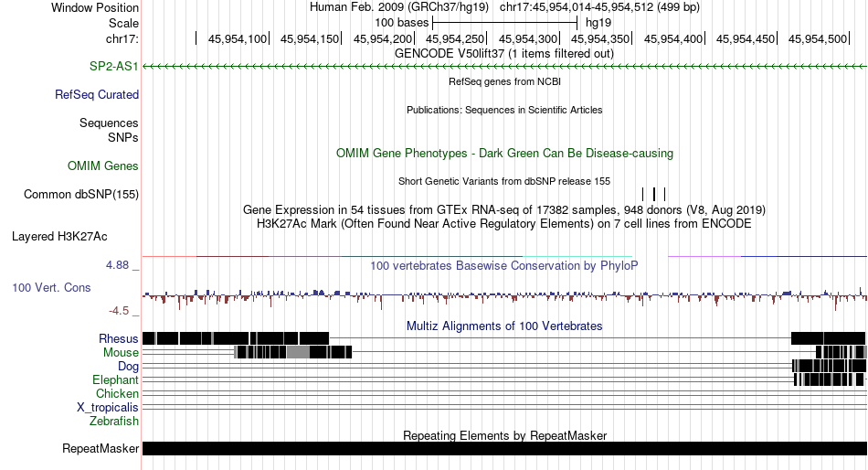This screenshot has height=470, width=868.
Task: Click the GENCODE V50lift37 track title
Action: point(504,53)
